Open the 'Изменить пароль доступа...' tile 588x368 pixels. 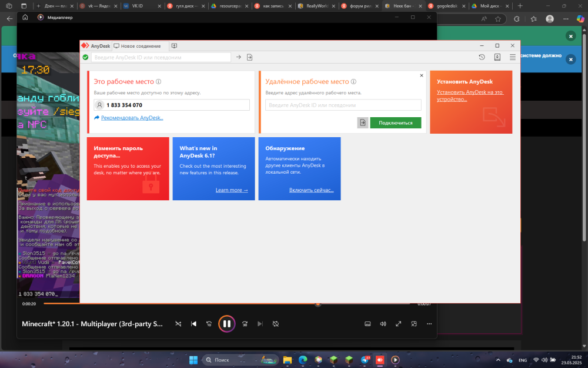point(128,168)
